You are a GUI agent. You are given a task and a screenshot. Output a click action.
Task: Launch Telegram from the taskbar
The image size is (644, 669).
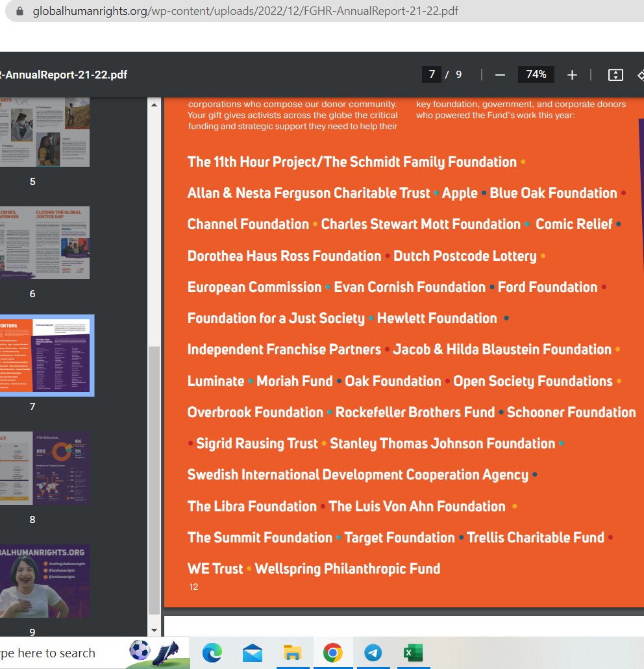[373, 653]
